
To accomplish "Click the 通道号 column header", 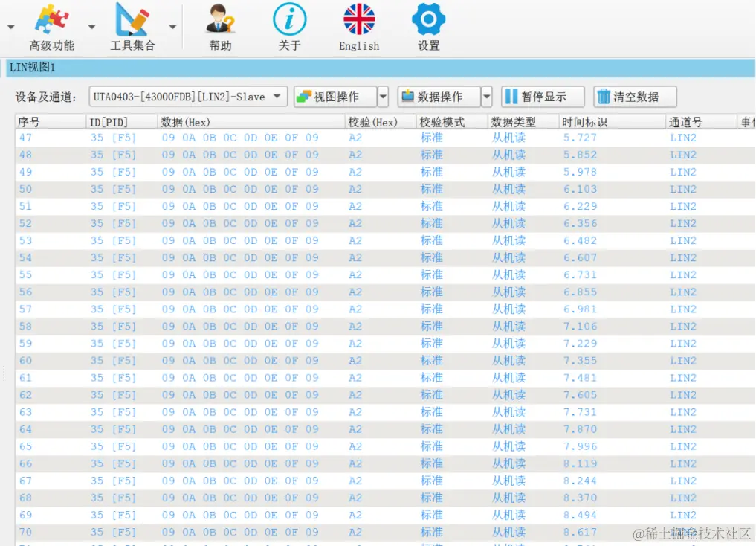I will pos(701,122).
